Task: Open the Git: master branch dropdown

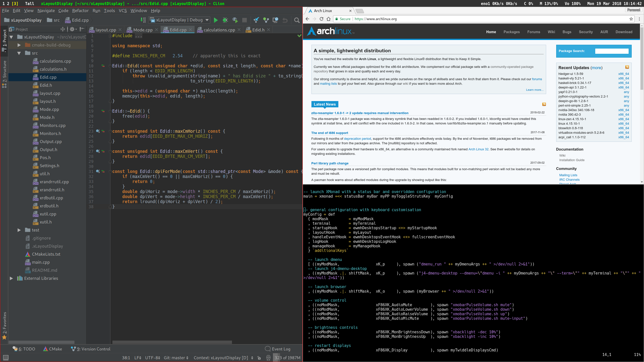Action: (x=176, y=357)
